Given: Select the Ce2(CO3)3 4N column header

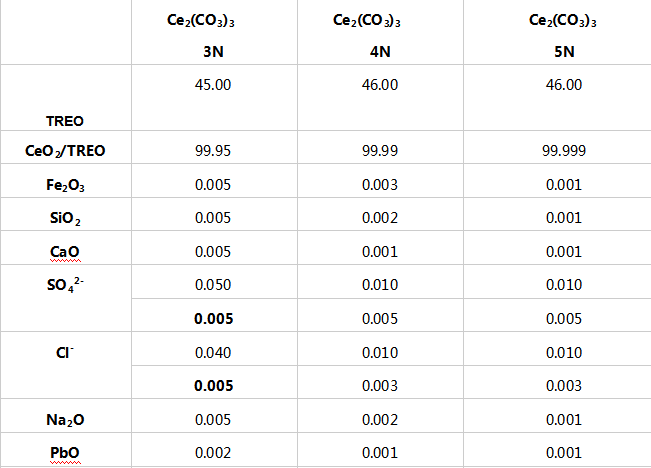Looking at the screenshot, I should coord(379,32).
